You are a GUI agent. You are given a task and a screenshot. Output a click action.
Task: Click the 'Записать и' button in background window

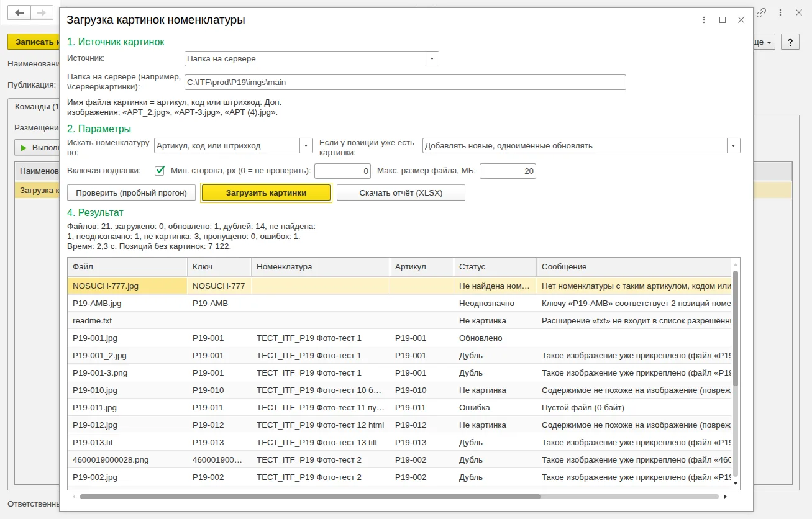[34, 42]
